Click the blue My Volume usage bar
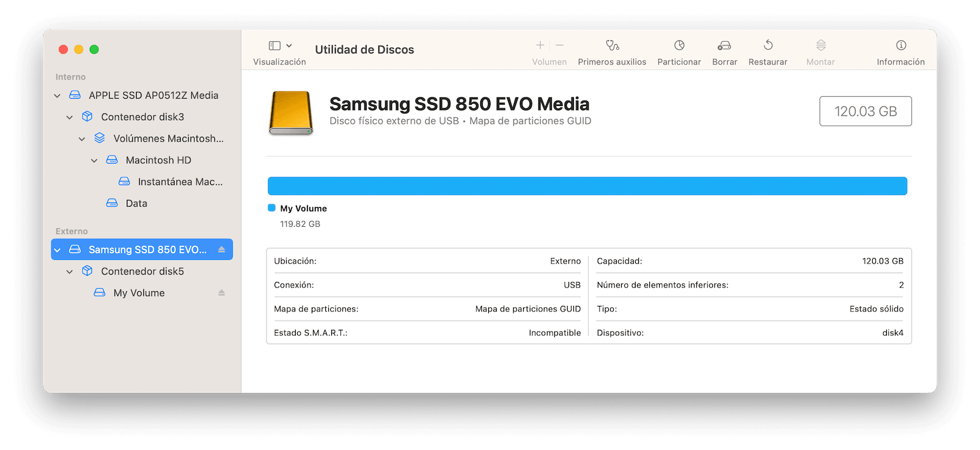The height and width of the screenshot is (450, 980). (x=587, y=186)
